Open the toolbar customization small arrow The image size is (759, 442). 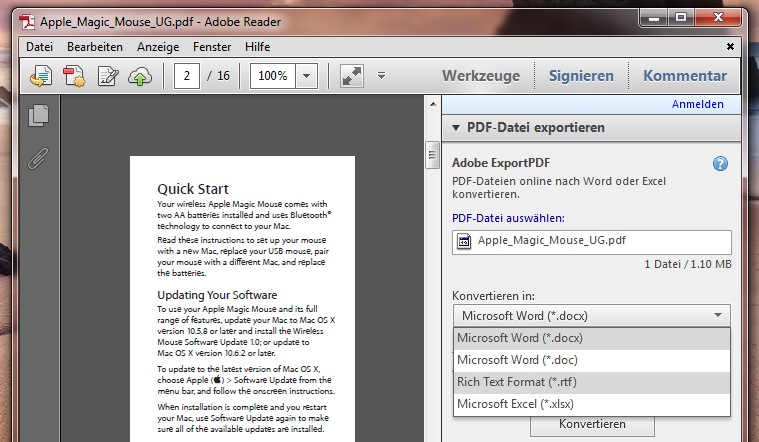pos(381,76)
